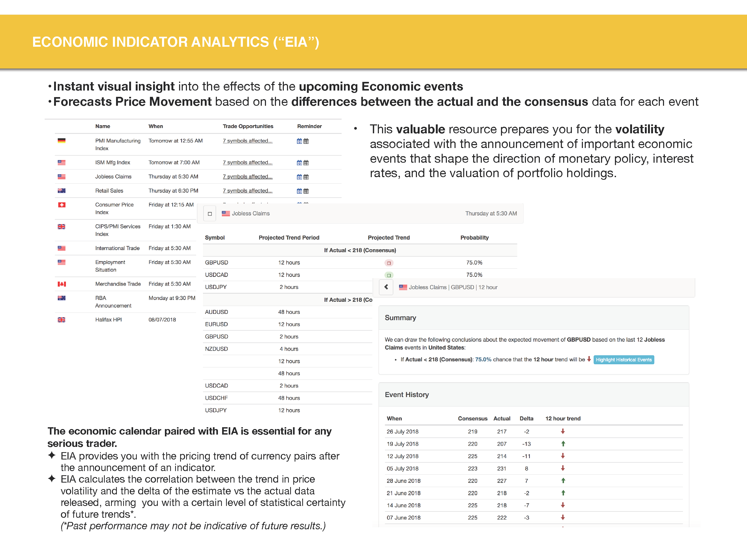This screenshot has width=747, height=560.
Task: Click the down arrow for 26 July 2018
Action: 563,431
